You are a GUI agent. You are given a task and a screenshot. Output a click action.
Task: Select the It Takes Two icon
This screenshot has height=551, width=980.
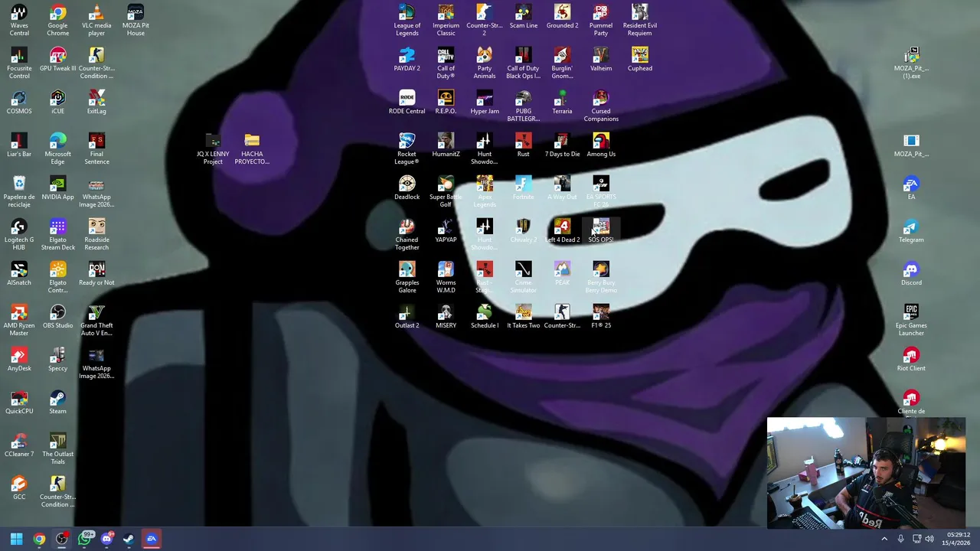click(x=524, y=316)
